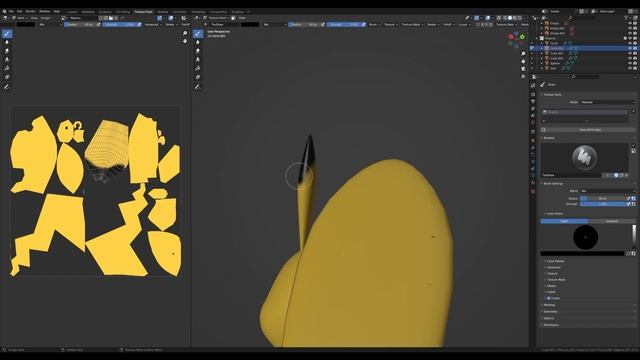Image resolution: width=640 pixels, height=360 pixels.
Task: Switch to the Texture Paint workspace tab
Action: coord(143,12)
